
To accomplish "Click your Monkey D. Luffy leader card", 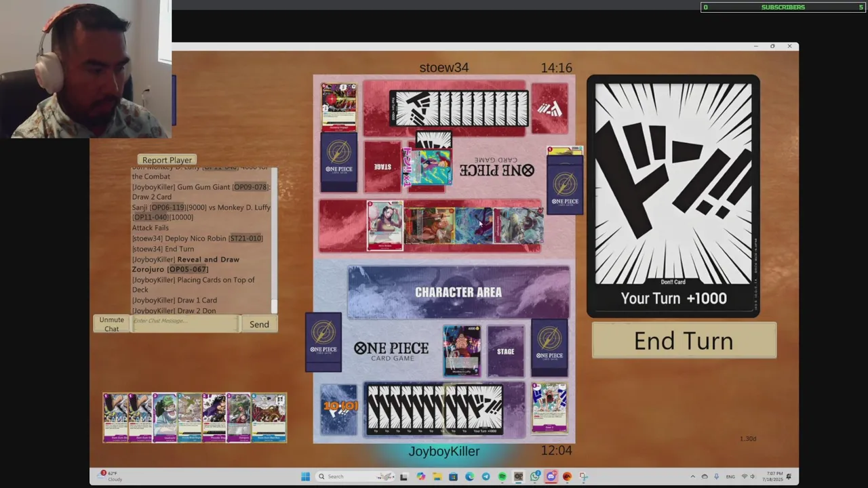I will point(462,351).
